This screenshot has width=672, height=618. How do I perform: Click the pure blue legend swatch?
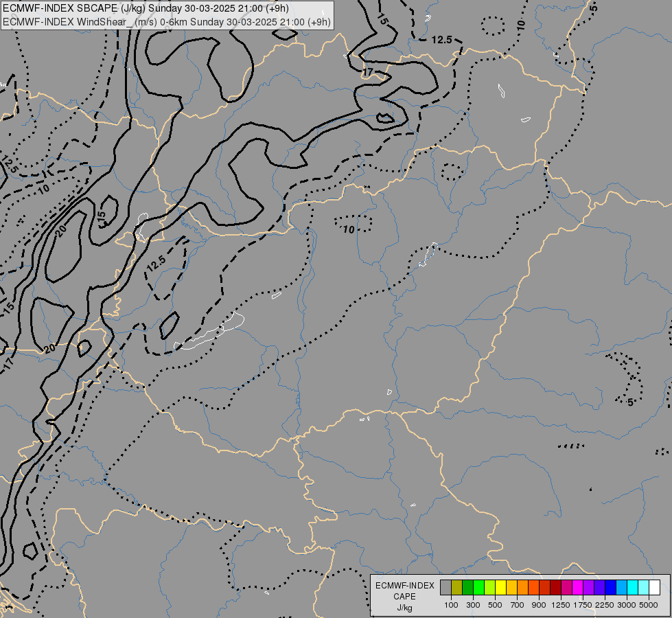[611, 587]
